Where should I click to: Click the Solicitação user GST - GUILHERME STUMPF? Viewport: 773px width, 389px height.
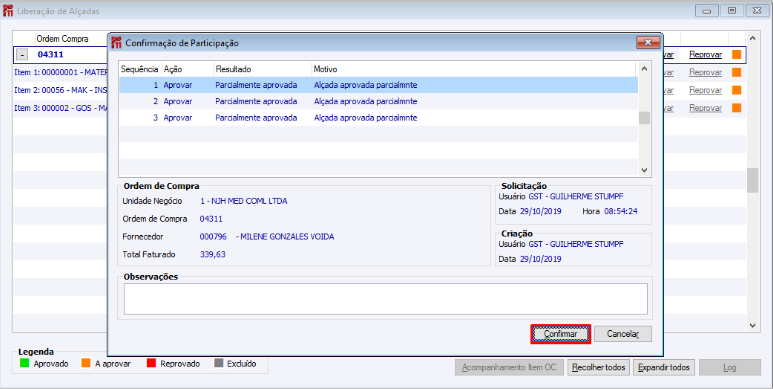(x=576, y=196)
